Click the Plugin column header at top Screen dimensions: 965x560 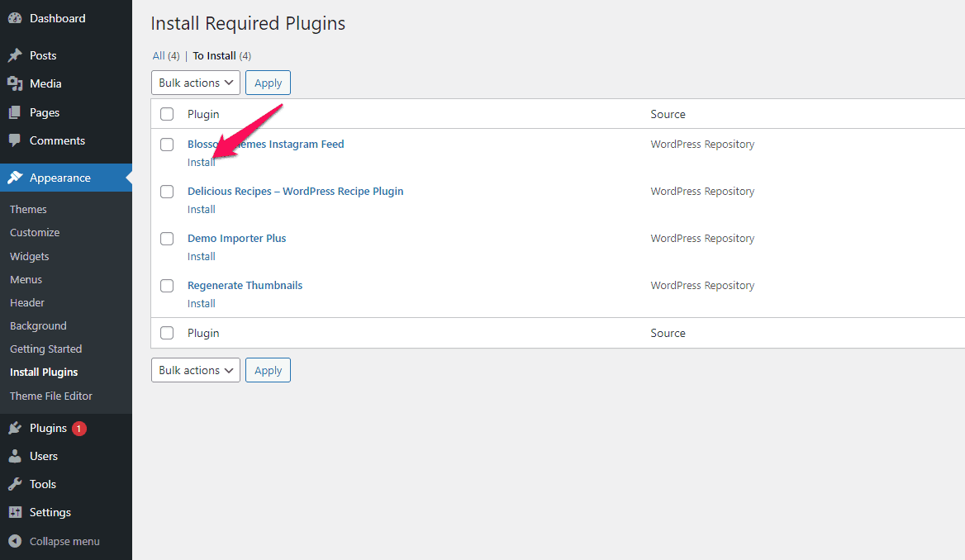pos(203,114)
